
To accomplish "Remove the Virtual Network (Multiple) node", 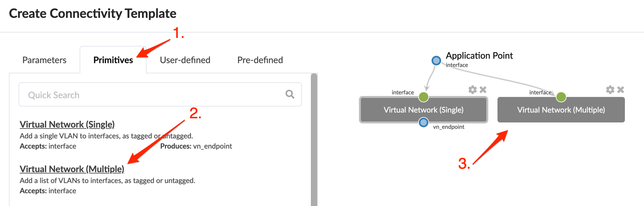I will [620, 90].
